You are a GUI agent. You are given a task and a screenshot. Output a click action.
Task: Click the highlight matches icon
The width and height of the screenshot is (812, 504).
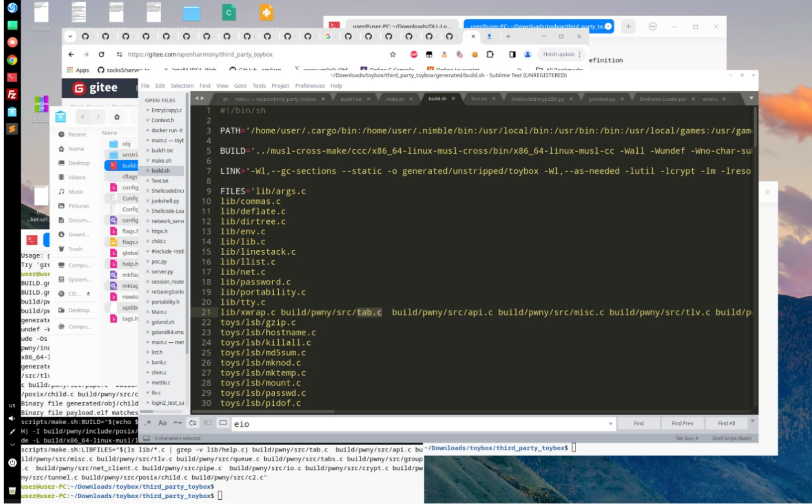[223, 423]
